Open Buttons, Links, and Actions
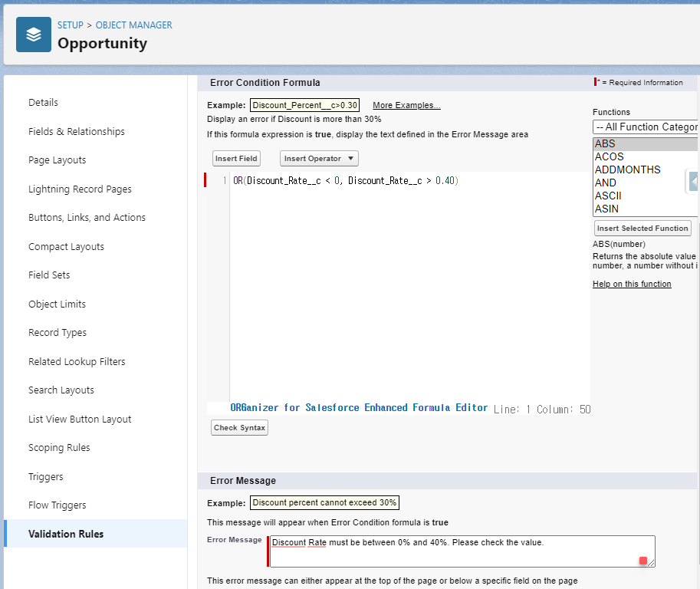This screenshot has height=589, width=700. (87, 218)
